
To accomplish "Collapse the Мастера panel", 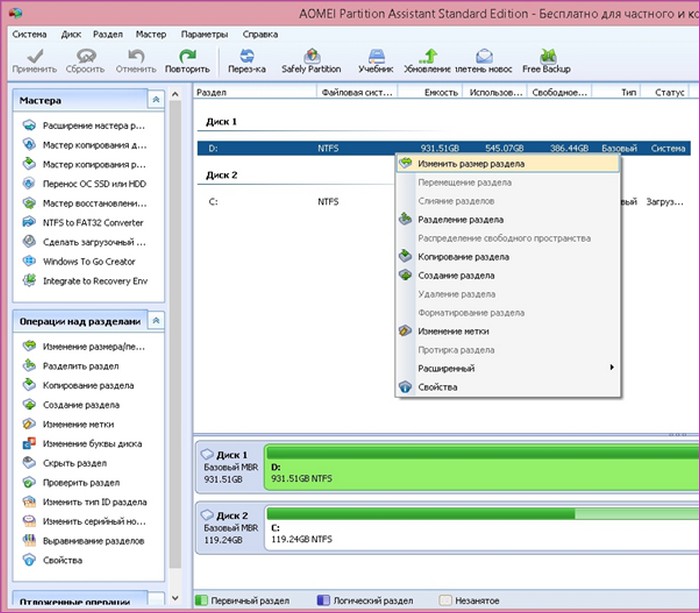I will click(155, 101).
